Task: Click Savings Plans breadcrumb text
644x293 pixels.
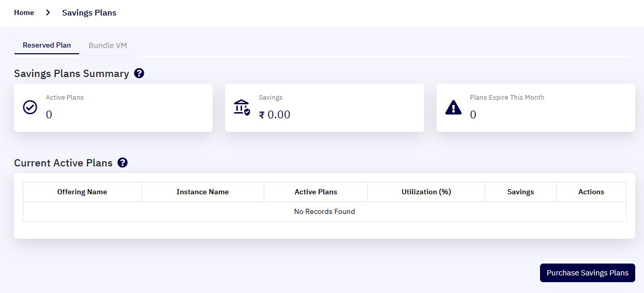Action: 89,13
